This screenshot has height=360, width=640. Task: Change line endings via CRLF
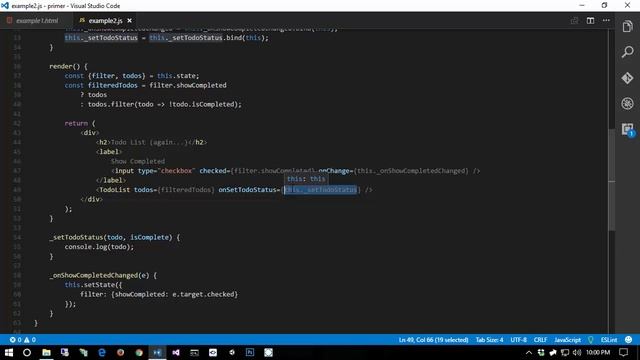pos(540,340)
